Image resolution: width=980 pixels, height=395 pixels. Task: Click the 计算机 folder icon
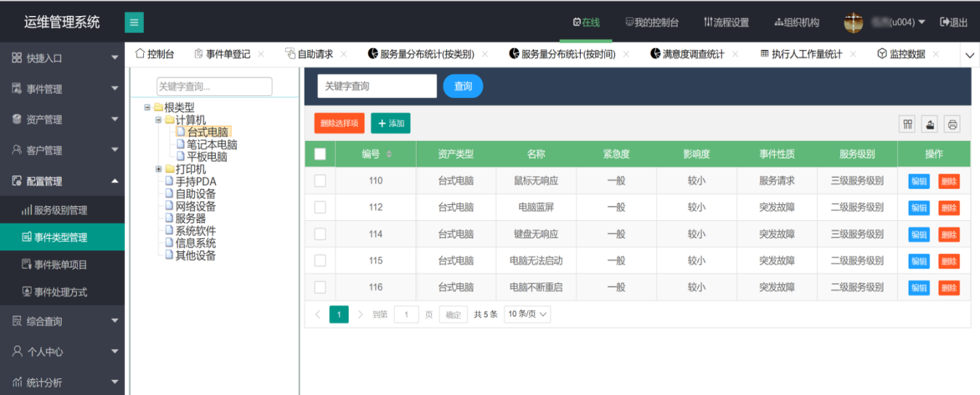coord(169,120)
